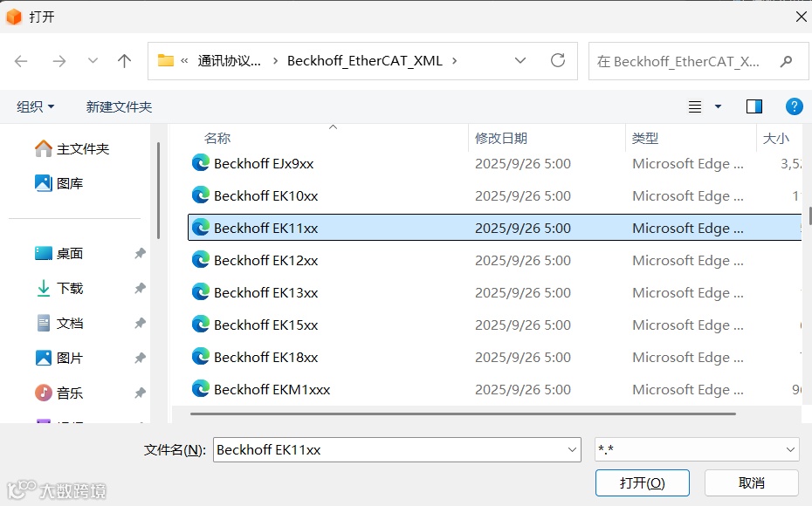Click Edge icon of Beckhoff EK18xx

[x=201, y=357]
